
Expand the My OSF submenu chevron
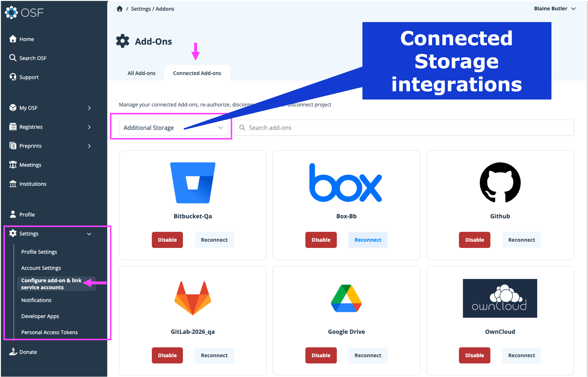coord(89,108)
